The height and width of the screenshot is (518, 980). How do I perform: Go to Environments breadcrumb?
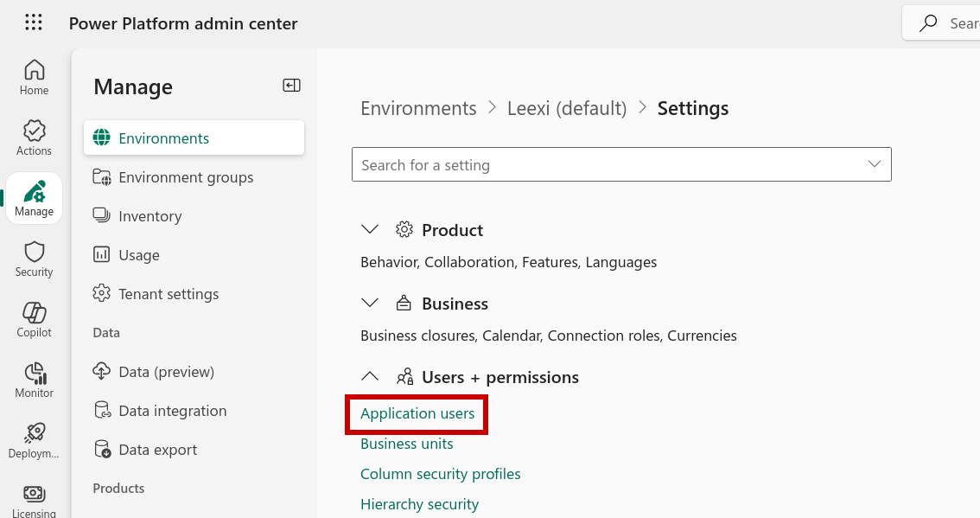(418, 108)
